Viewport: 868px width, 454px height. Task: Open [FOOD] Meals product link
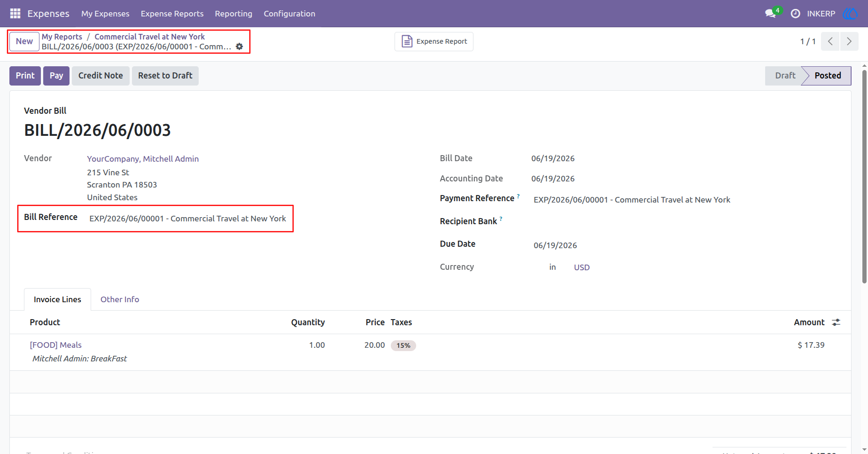56,345
